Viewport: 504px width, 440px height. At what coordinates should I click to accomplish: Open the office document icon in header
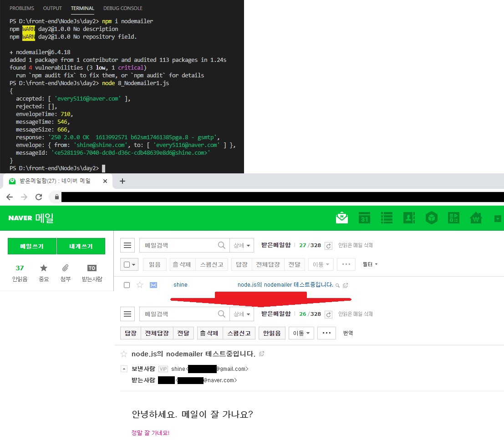tap(453, 218)
